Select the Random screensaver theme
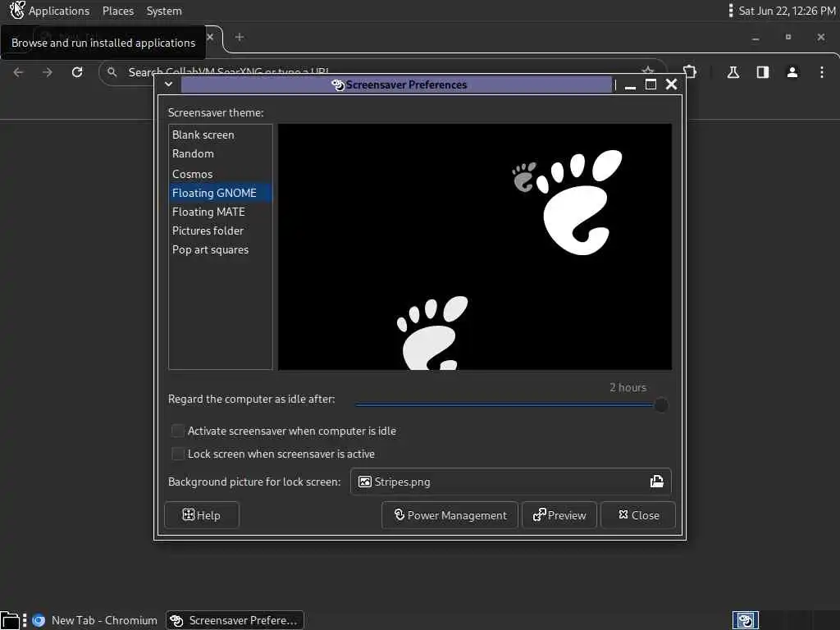840x630 pixels. (x=220, y=153)
